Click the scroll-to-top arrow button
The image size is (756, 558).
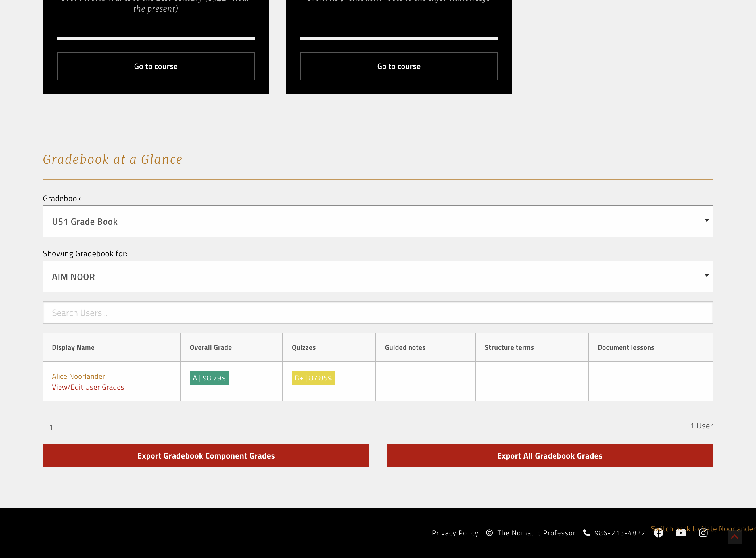coord(734,537)
